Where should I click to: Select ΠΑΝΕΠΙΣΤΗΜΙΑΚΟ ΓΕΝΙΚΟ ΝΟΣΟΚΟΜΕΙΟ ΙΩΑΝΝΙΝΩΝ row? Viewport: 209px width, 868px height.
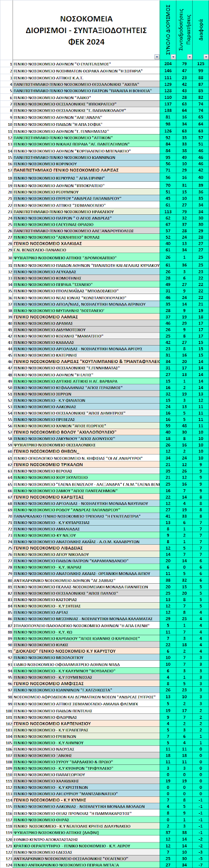[x=104, y=157]
